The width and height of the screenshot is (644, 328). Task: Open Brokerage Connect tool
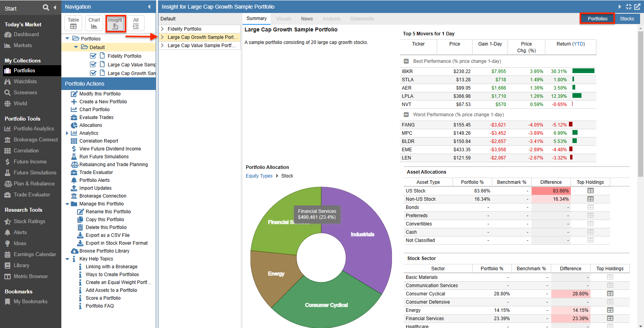[36, 140]
